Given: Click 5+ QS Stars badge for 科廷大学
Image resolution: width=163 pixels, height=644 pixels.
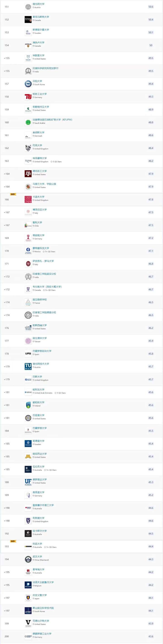Looking at the screenshot, I should tap(50, 547).
